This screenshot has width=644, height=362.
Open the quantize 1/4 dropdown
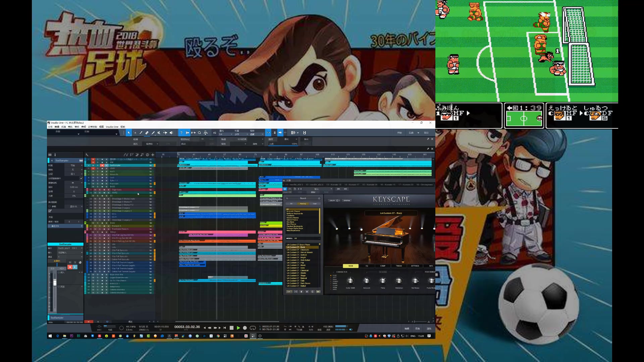click(x=226, y=134)
